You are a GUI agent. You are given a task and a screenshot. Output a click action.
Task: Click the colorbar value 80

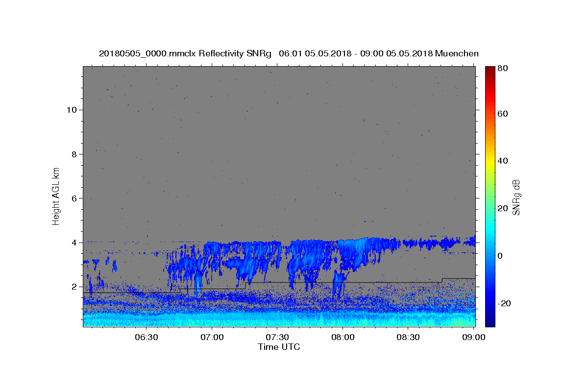pos(504,68)
